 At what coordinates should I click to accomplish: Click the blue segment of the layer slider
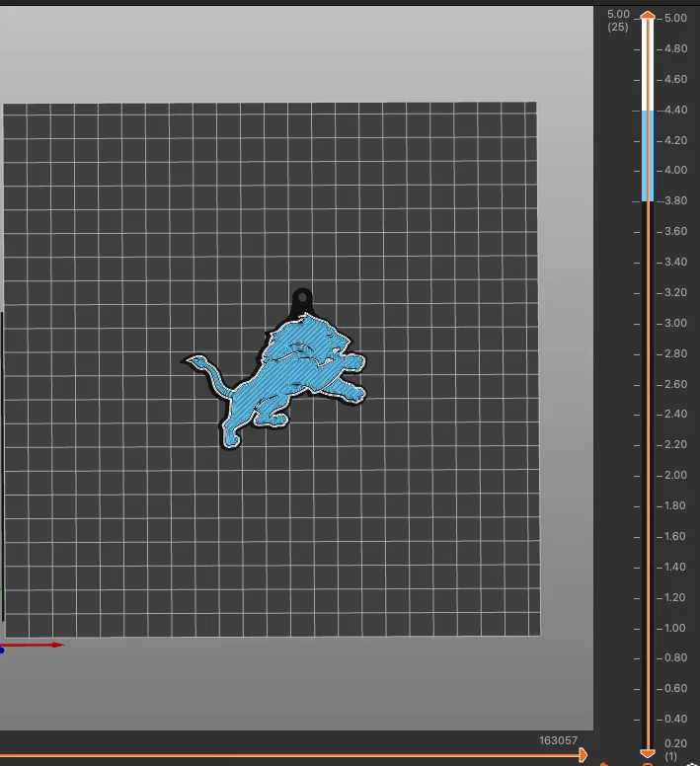pos(648,156)
